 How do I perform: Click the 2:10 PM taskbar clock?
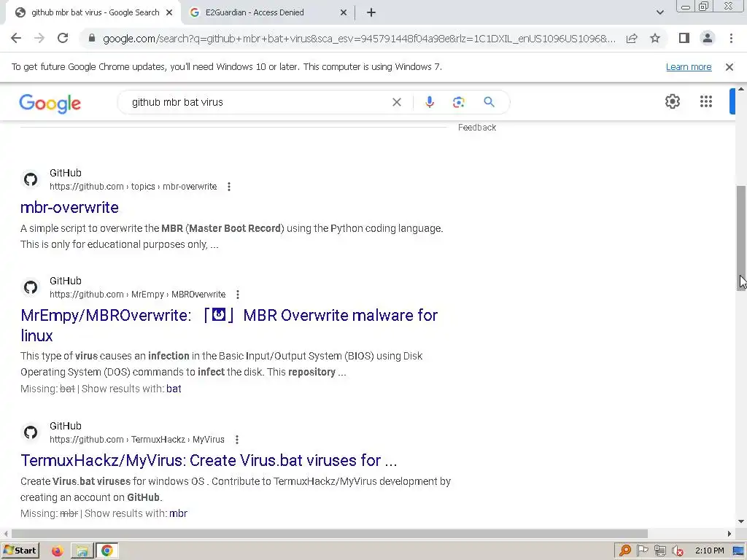pyautogui.click(x=709, y=551)
